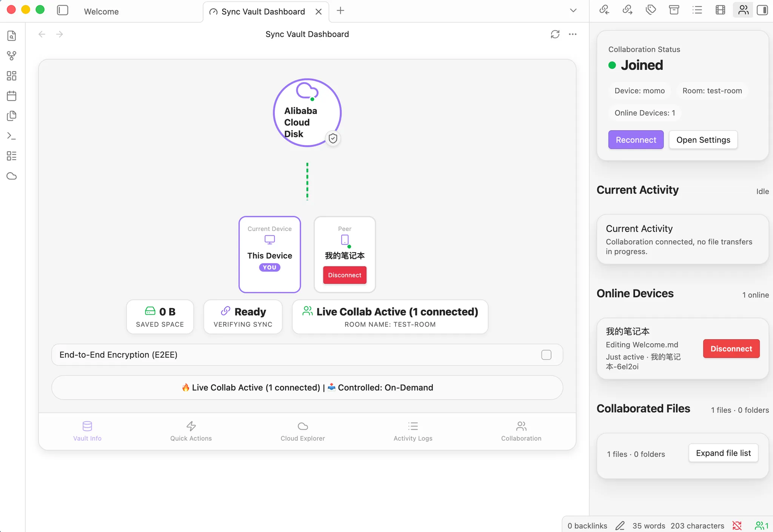The width and height of the screenshot is (773, 532).
Task: Select the collaboration users panel icon
Action: click(x=743, y=10)
